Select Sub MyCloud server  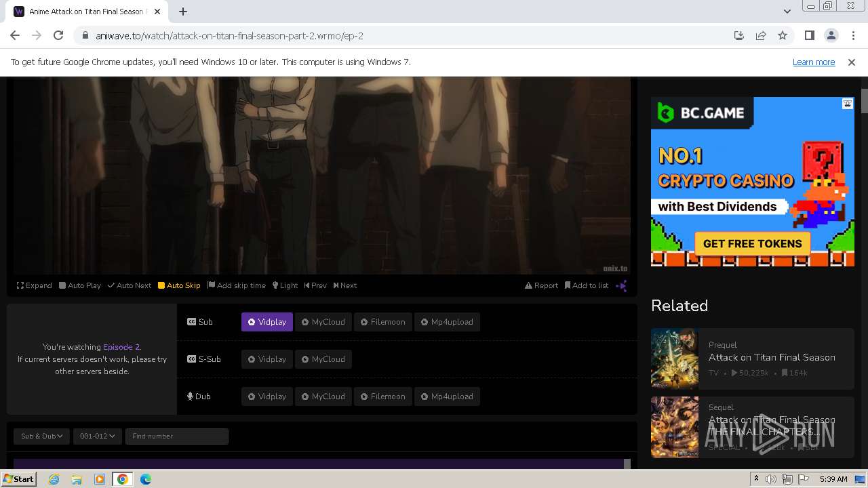pyautogui.click(x=323, y=322)
